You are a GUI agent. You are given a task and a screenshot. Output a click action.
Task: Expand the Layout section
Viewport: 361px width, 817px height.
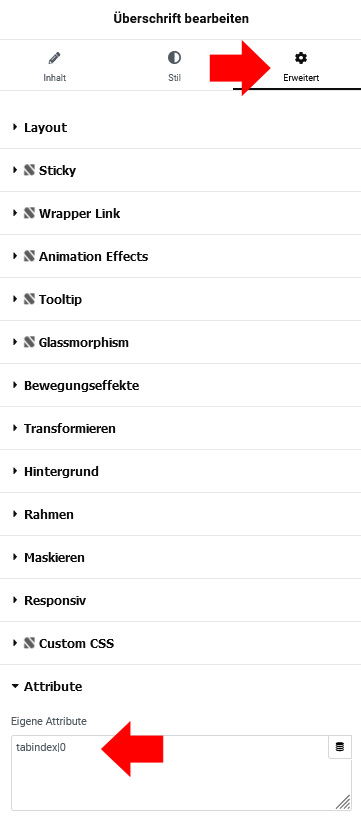(180, 128)
